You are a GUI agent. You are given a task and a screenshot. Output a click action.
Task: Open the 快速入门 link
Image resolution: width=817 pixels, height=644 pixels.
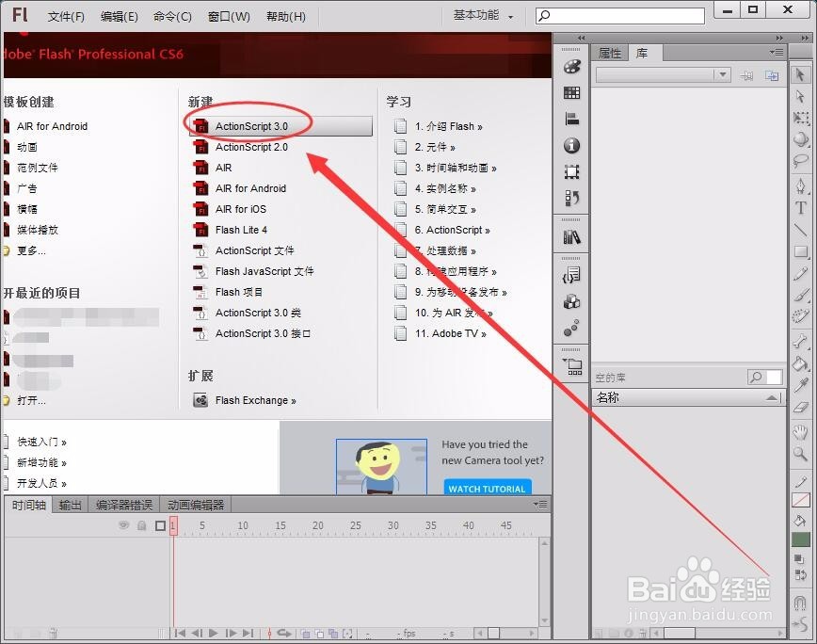(41, 442)
